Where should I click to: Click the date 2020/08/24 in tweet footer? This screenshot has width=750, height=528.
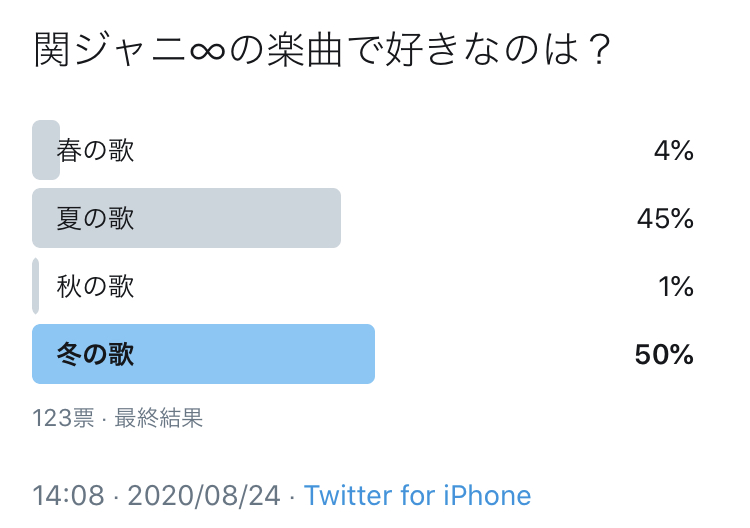click(x=204, y=495)
